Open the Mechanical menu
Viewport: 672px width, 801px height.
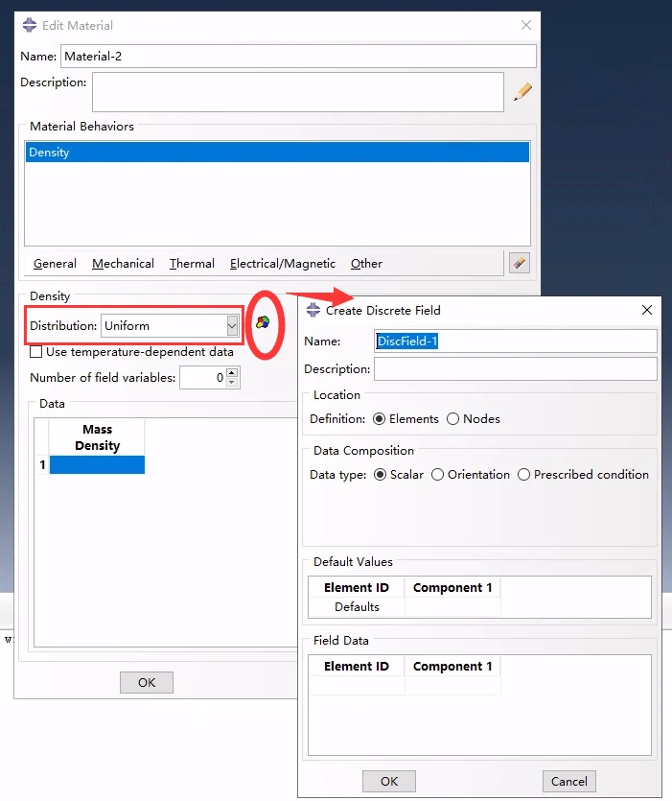coord(123,264)
